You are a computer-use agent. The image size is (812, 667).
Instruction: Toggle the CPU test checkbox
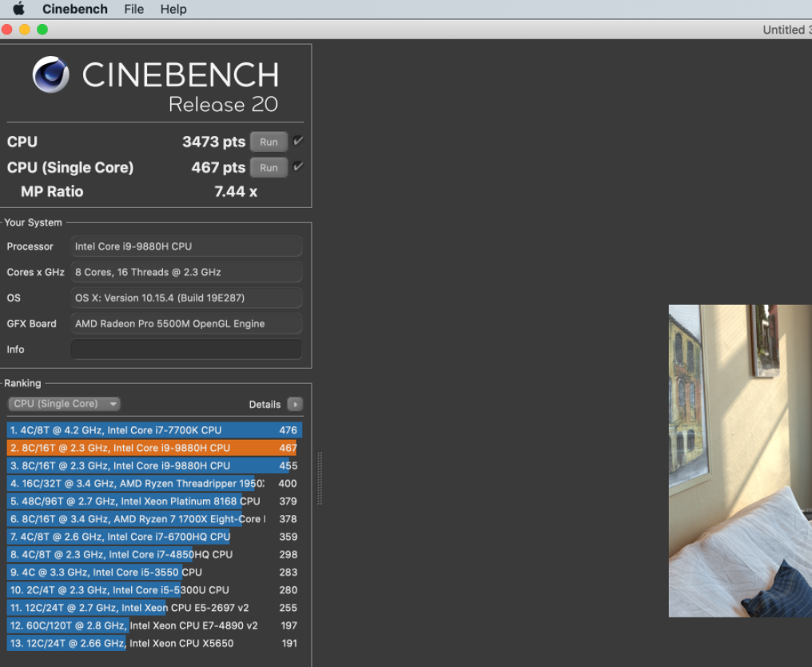tap(298, 141)
